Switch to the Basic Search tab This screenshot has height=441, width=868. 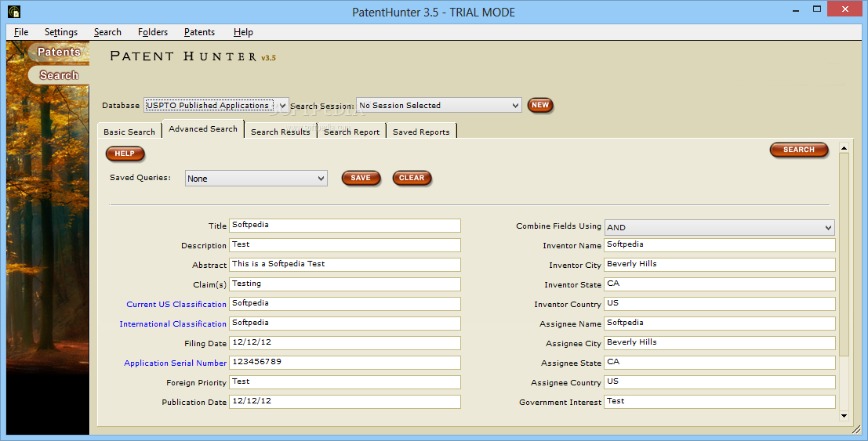129,132
